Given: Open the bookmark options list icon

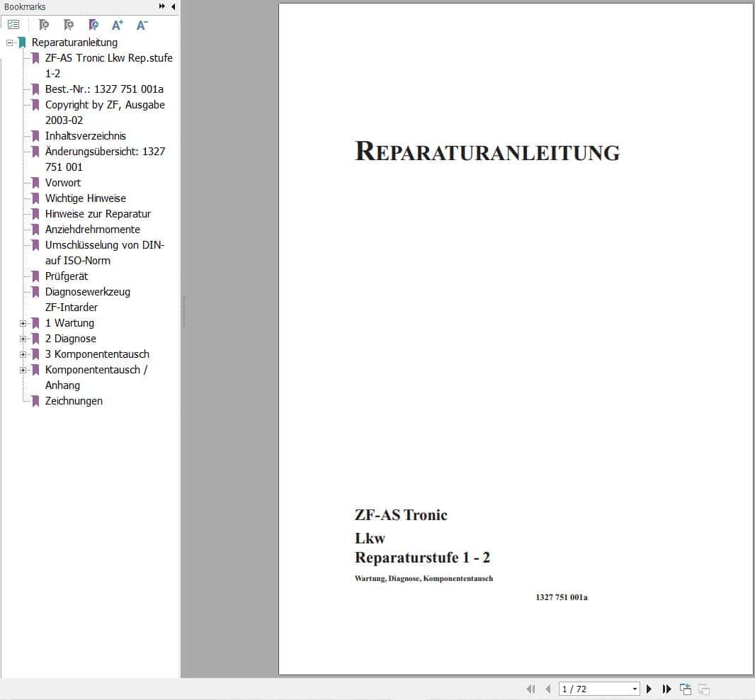Looking at the screenshot, I should point(13,25).
